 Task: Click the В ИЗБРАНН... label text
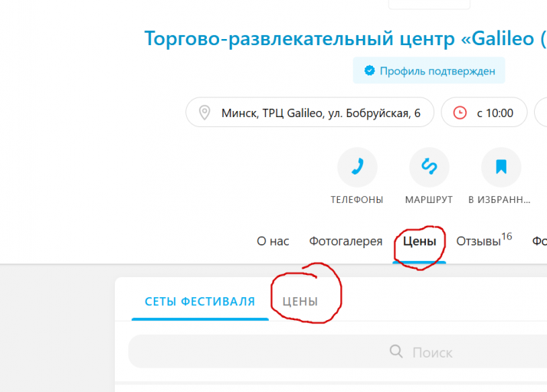[x=500, y=200]
